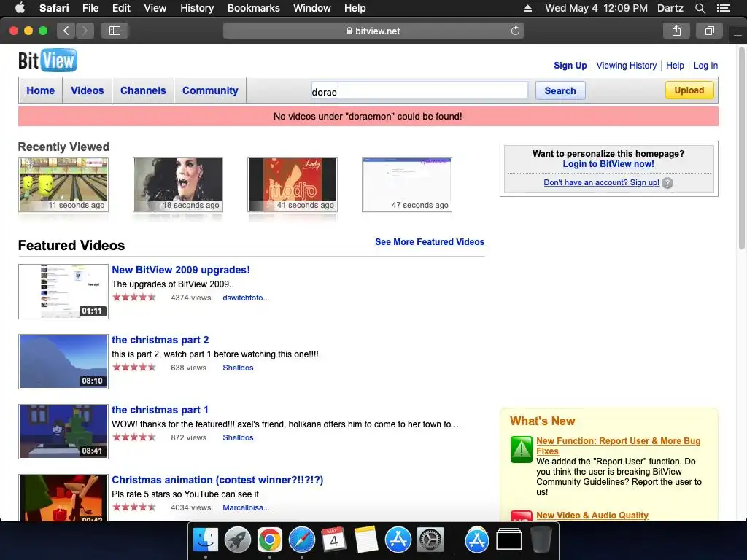Click the Log In link
The image size is (747, 560).
click(705, 66)
